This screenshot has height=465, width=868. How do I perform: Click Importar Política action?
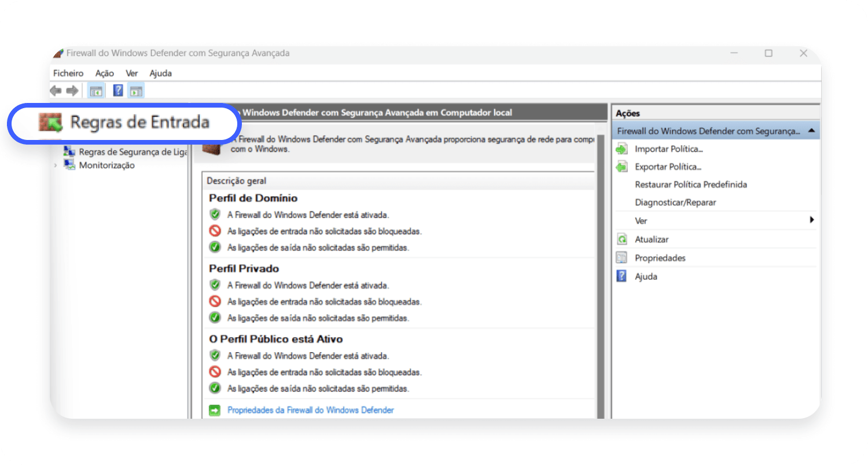pyautogui.click(x=669, y=149)
